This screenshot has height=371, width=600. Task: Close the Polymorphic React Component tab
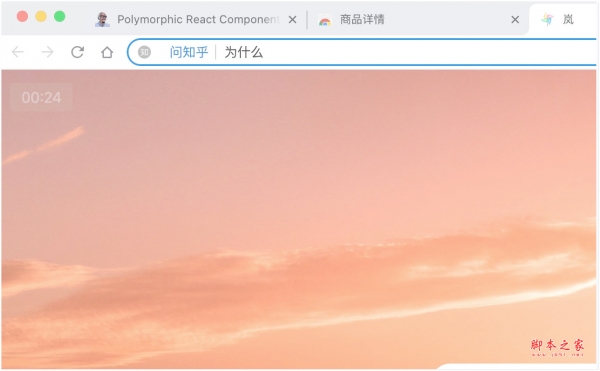(292, 20)
